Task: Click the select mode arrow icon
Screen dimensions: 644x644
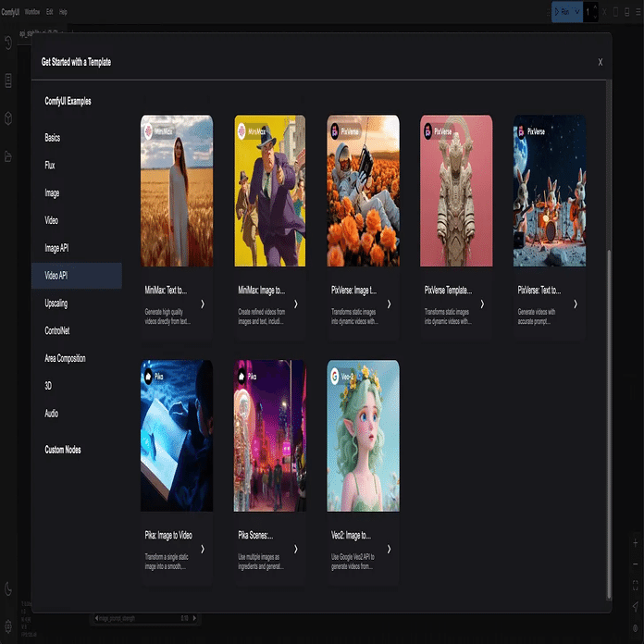Action: (636, 606)
